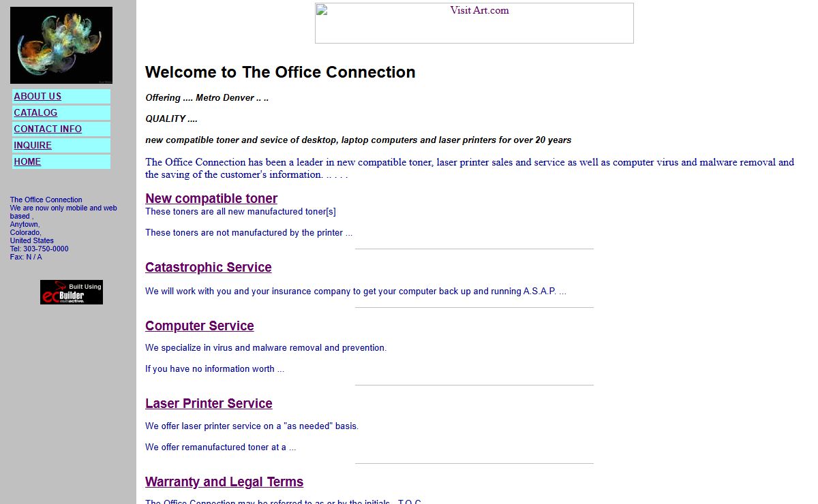The image size is (818, 504).
Task: Select CONTACT INFO in the sidebar
Action: pos(48,129)
